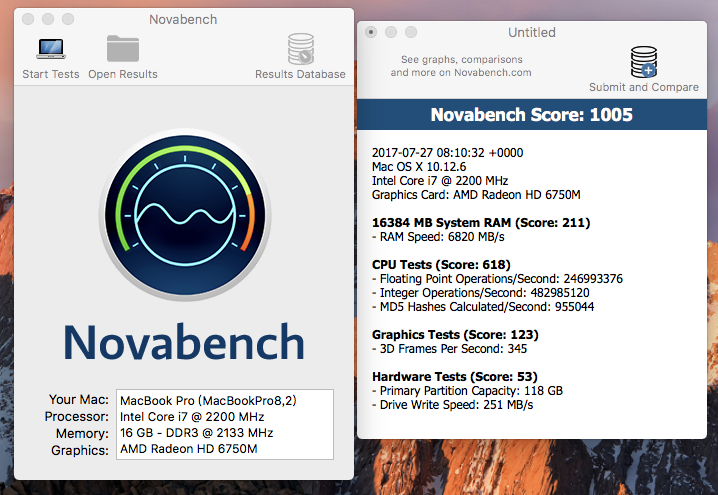Image resolution: width=718 pixels, height=495 pixels.
Task: Click the 'Your Mac:' label
Action: click(79, 399)
